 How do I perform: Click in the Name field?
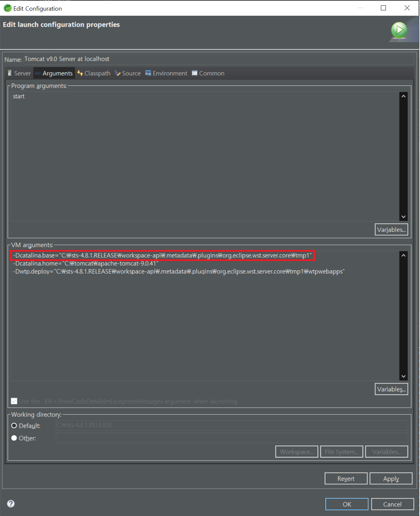(x=219, y=59)
